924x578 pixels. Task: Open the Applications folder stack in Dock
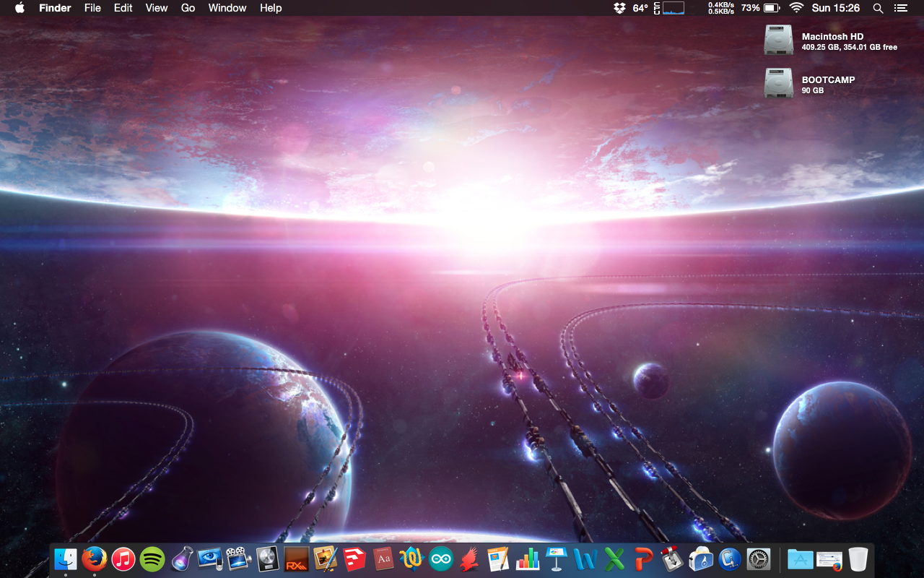click(801, 558)
